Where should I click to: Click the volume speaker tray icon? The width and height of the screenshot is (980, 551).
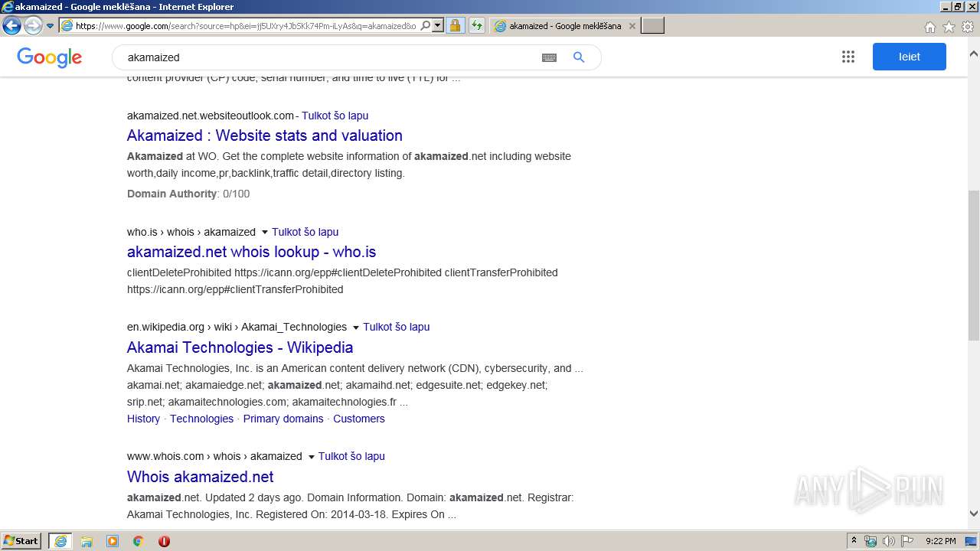click(x=889, y=541)
